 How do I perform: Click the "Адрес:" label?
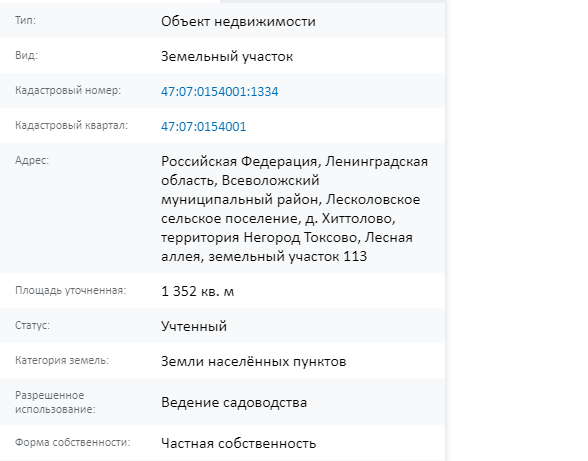pyautogui.click(x=32, y=160)
